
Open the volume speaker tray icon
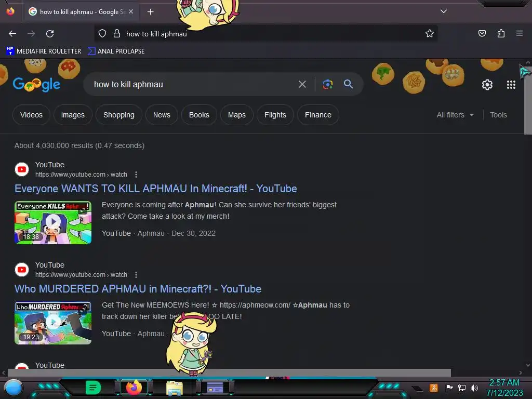coord(474,388)
